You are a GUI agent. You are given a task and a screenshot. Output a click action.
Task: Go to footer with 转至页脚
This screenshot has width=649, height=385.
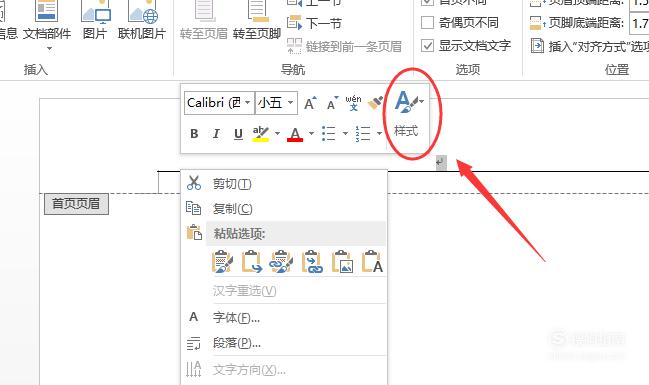click(257, 21)
